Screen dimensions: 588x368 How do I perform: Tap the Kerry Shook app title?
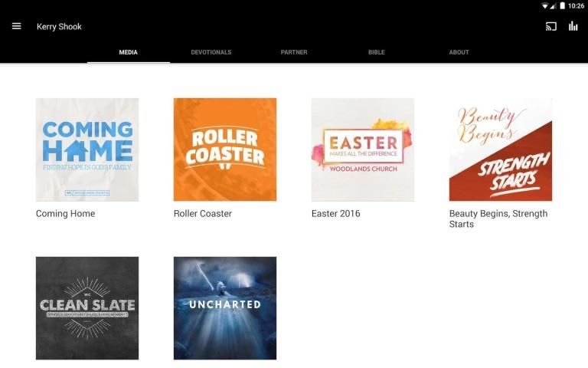[59, 27]
